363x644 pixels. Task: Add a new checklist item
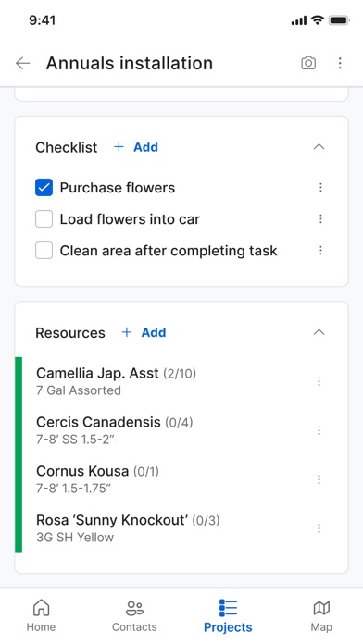[136, 147]
